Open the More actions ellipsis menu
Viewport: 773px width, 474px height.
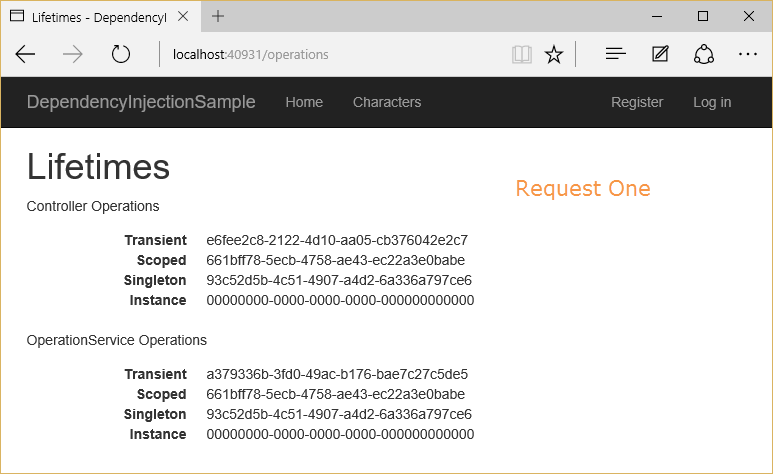coord(748,55)
